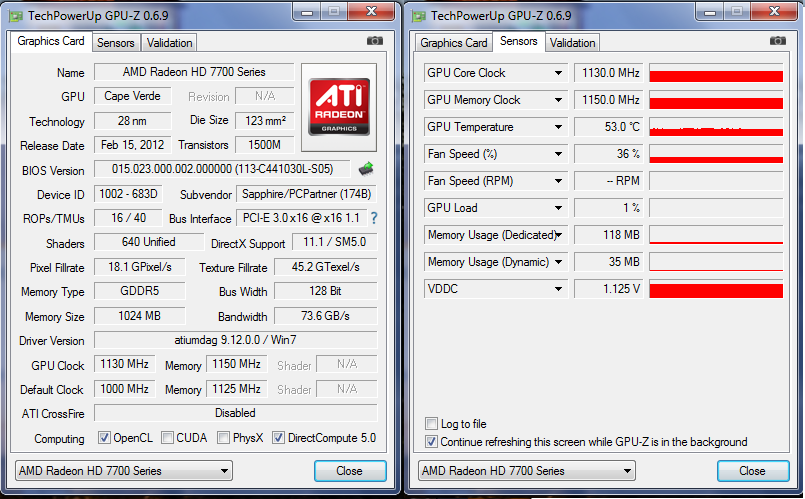Screen dimensions: 805x499
Task: Click the camera screenshot icon in the Sensors window
Action: point(778,41)
